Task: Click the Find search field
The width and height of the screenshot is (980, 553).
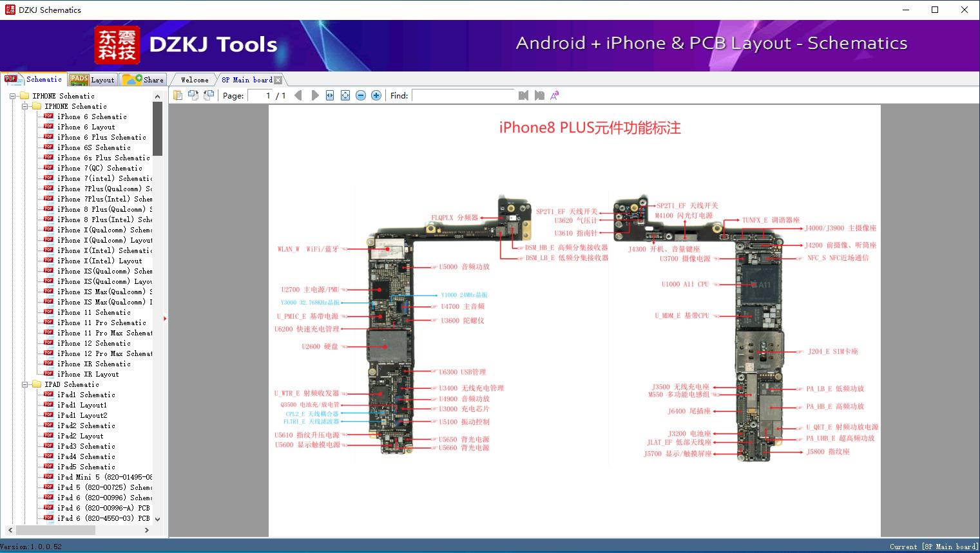Action: pyautogui.click(x=464, y=95)
